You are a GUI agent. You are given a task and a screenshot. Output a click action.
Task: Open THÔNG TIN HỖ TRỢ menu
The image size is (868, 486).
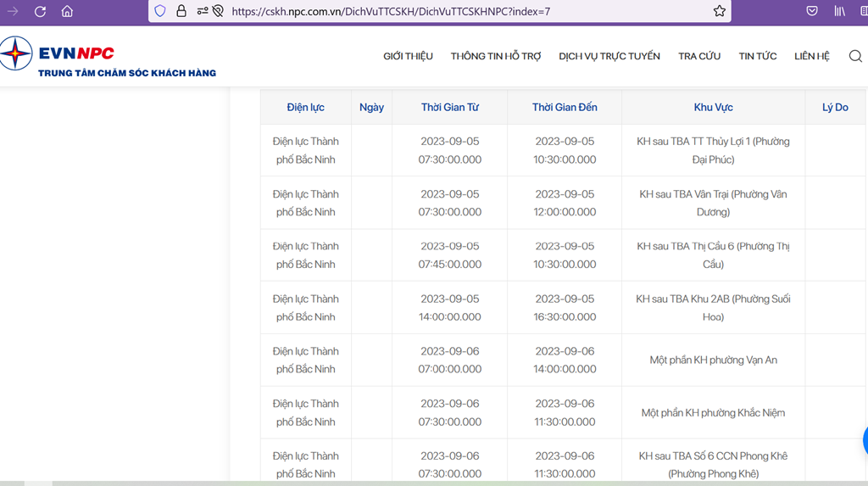tap(495, 56)
